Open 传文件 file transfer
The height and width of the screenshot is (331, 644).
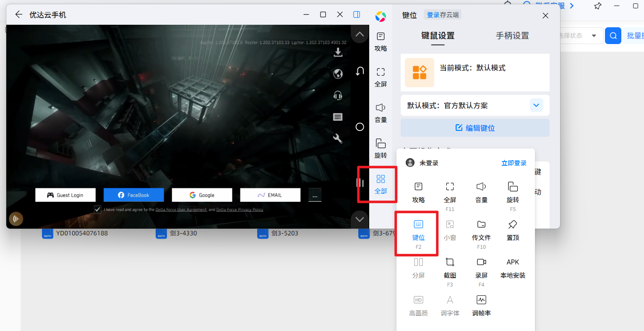(481, 225)
